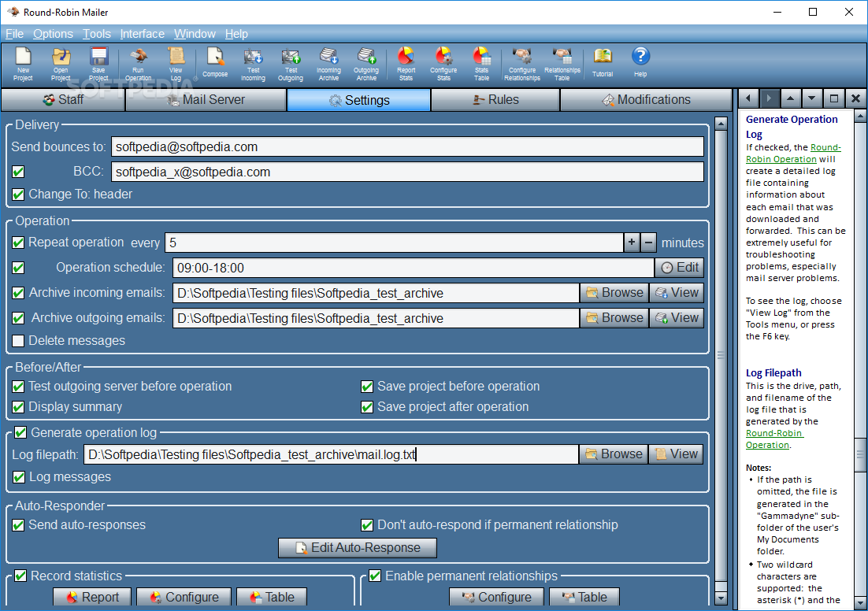
Task: Edit the operation schedule
Action: click(680, 268)
